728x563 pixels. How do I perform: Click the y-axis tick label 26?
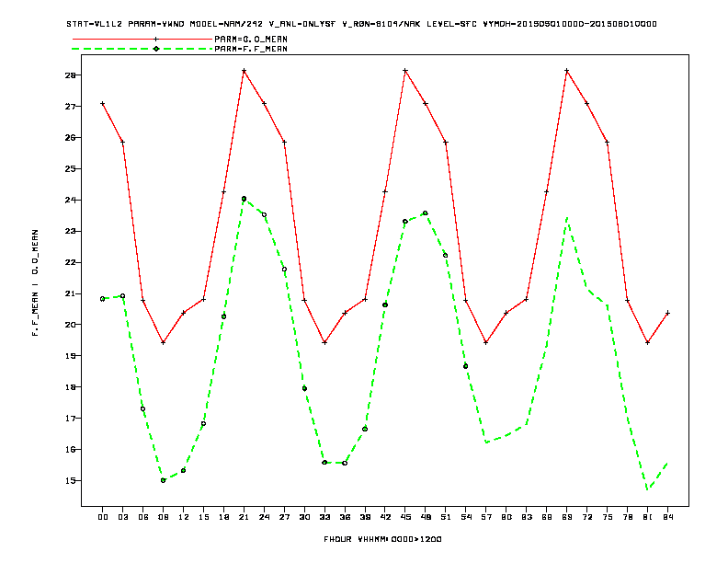point(70,137)
